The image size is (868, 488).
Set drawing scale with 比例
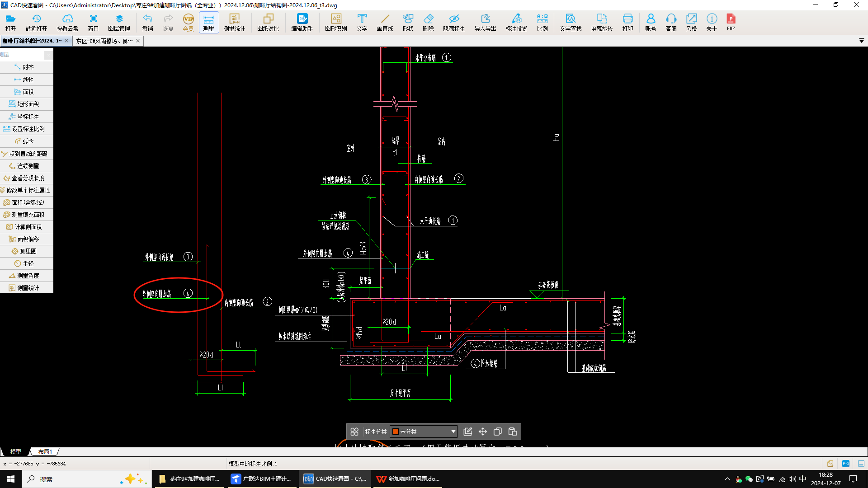542,22
